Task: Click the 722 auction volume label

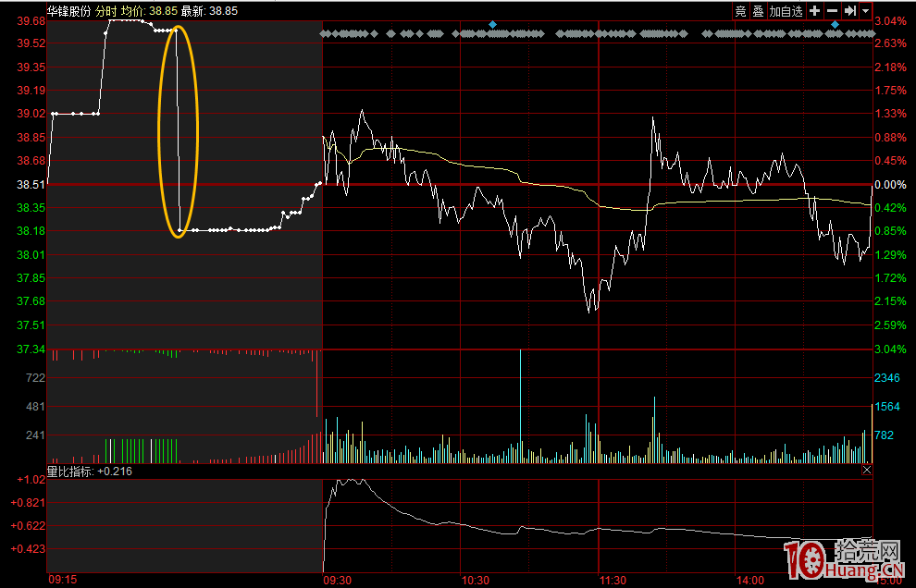Action: coord(36,378)
